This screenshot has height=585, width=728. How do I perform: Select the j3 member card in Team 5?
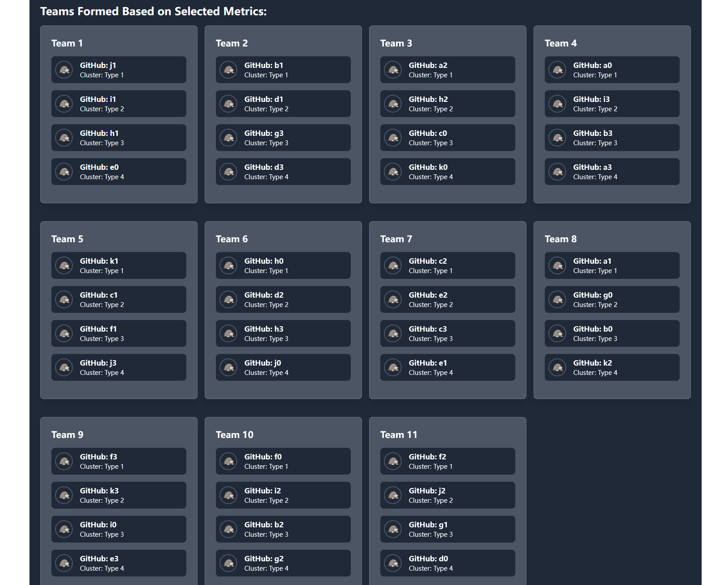118,367
